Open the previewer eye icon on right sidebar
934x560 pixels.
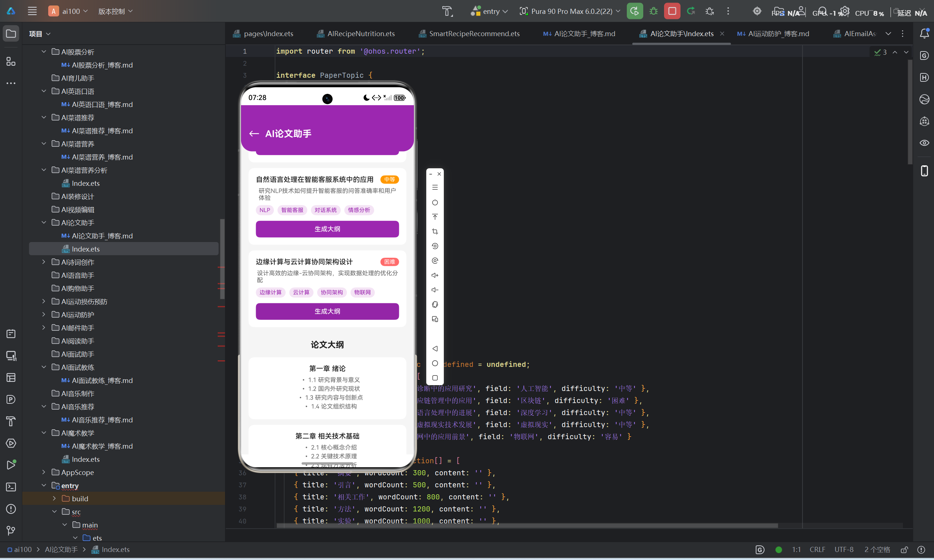coord(924,143)
